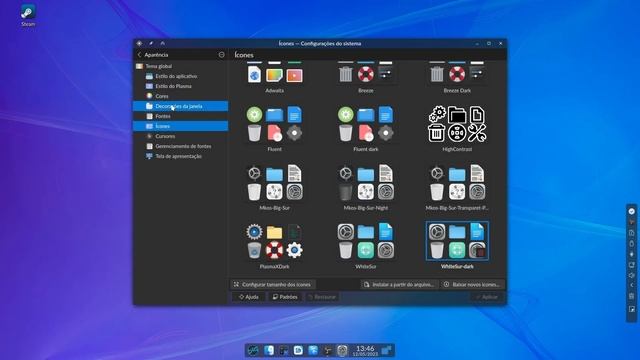Open the sidebar hamburger menu icon

tap(221, 55)
